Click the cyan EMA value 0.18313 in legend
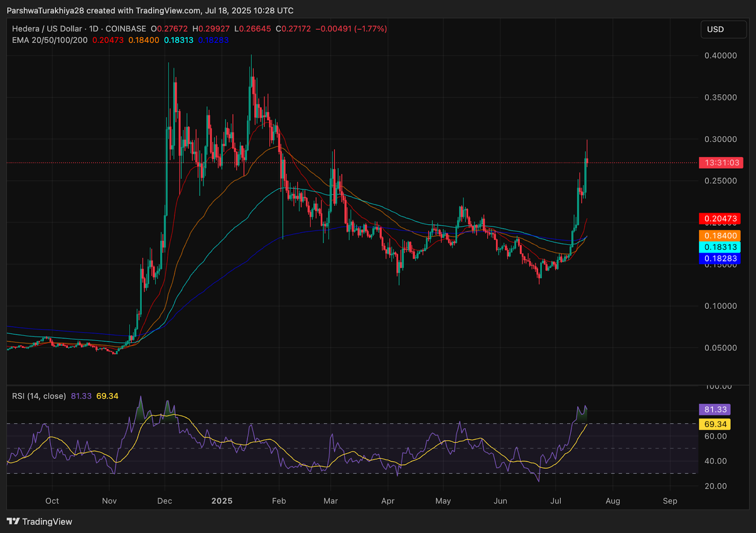Viewport: 756px width, 533px height. point(179,40)
